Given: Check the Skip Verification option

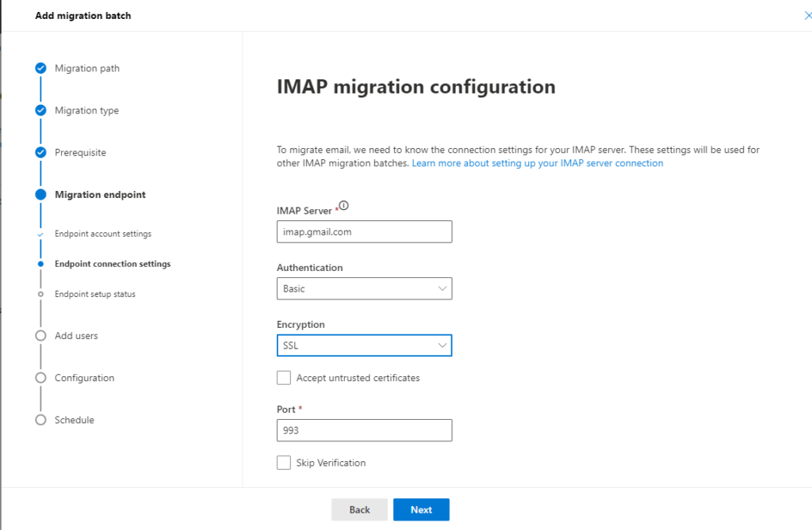Looking at the screenshot, I should coord(284,463).
